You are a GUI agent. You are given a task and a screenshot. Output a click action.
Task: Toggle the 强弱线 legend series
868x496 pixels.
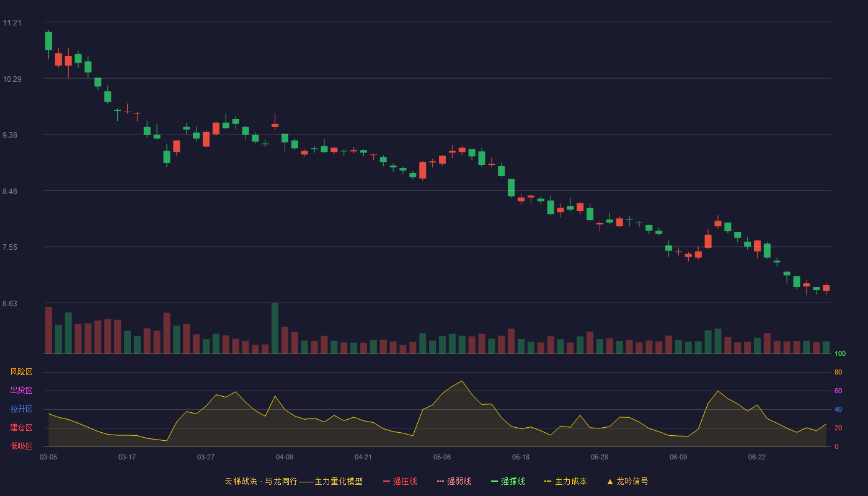click(x=454, y=481)
